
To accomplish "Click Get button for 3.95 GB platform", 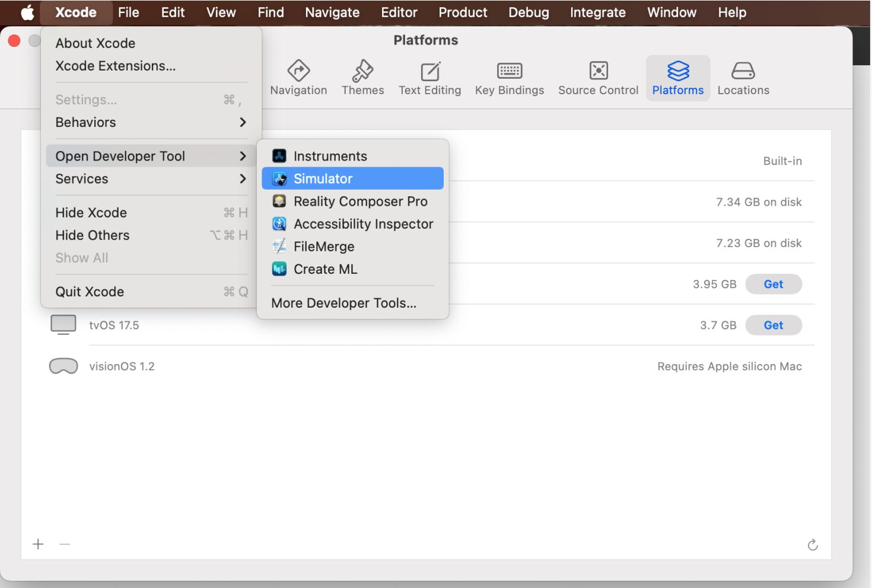I will (x=773, y=285).
